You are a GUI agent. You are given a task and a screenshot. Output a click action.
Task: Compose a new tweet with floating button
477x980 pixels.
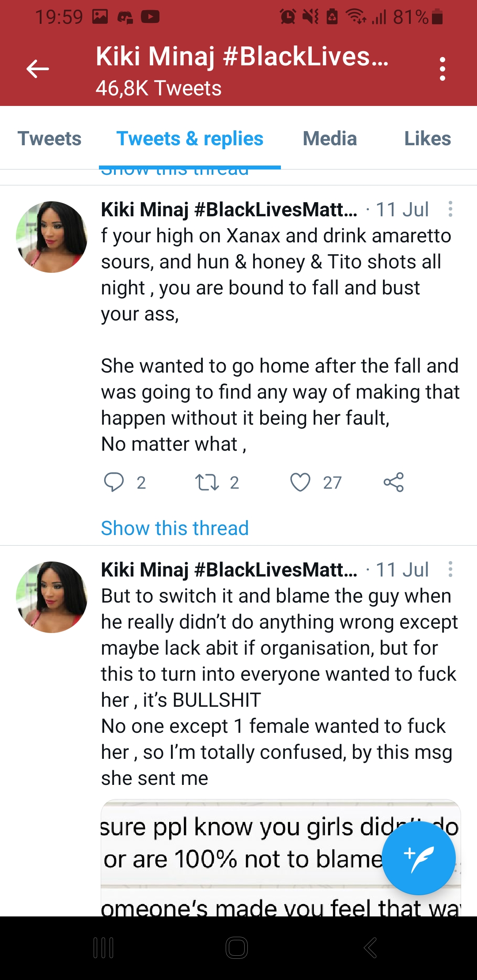click(x=418, y=858)
